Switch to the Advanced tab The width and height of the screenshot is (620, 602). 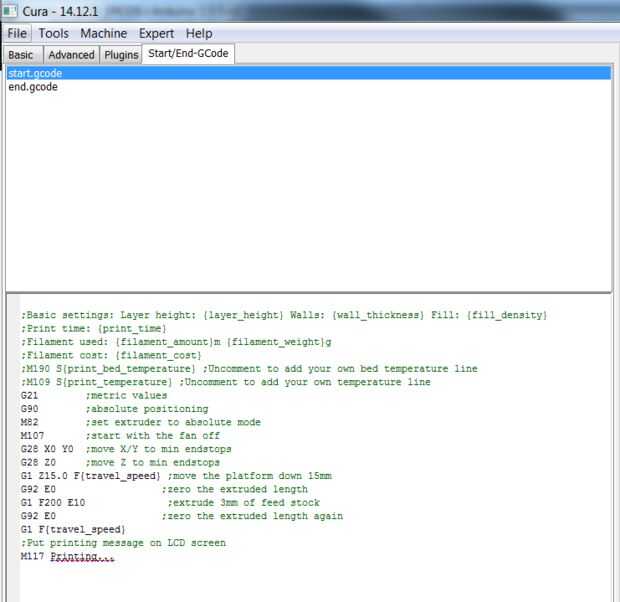72,55
